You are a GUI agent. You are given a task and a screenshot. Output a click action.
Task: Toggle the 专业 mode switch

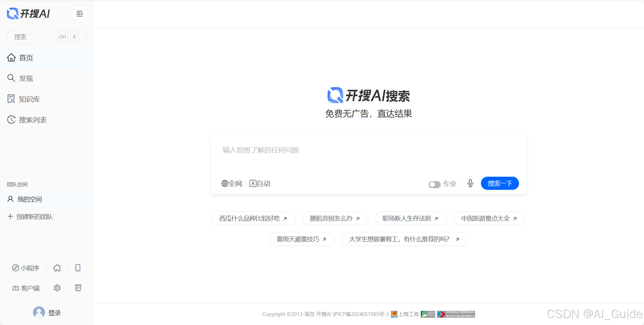coord(435,184)
